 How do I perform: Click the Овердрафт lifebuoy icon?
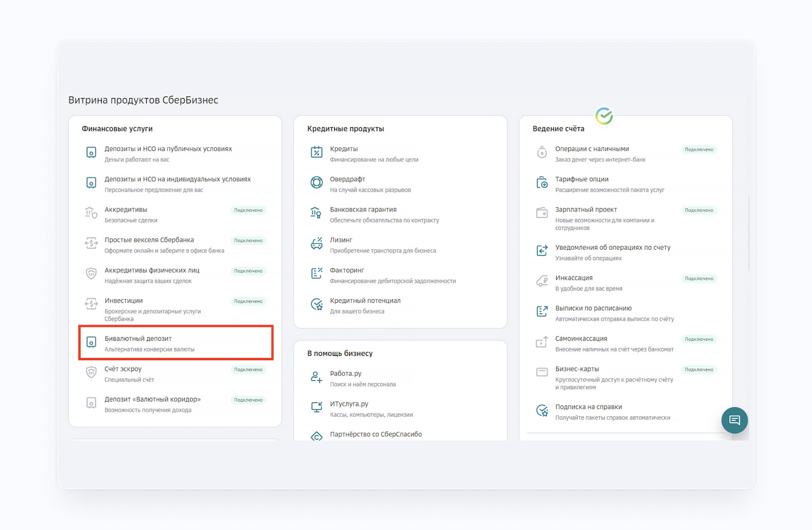[317, 182]
